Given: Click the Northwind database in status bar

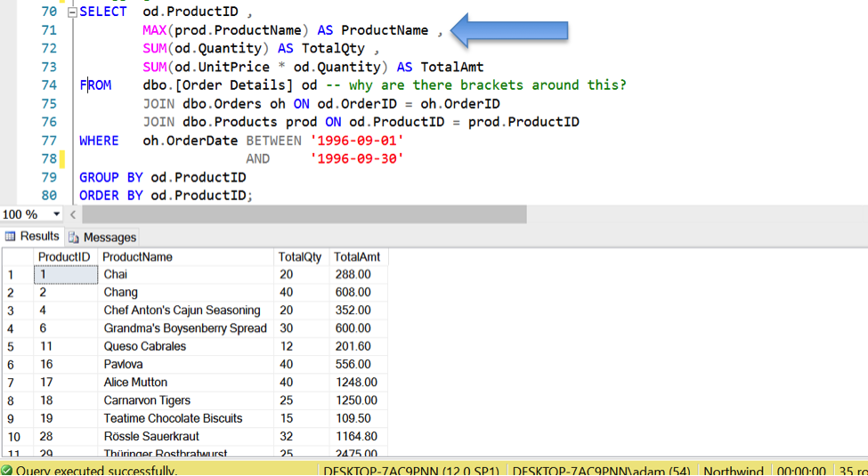Looking at the screenshot, I should pos(734,471).
